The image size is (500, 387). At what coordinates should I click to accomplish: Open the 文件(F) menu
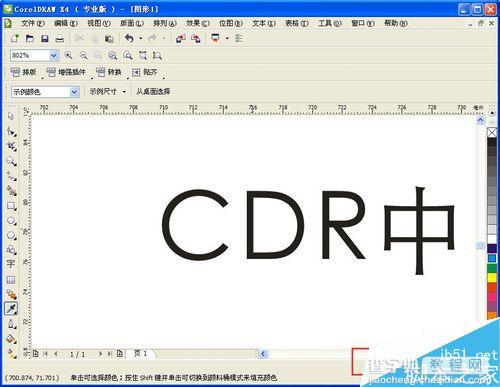(x=33, y=23)
